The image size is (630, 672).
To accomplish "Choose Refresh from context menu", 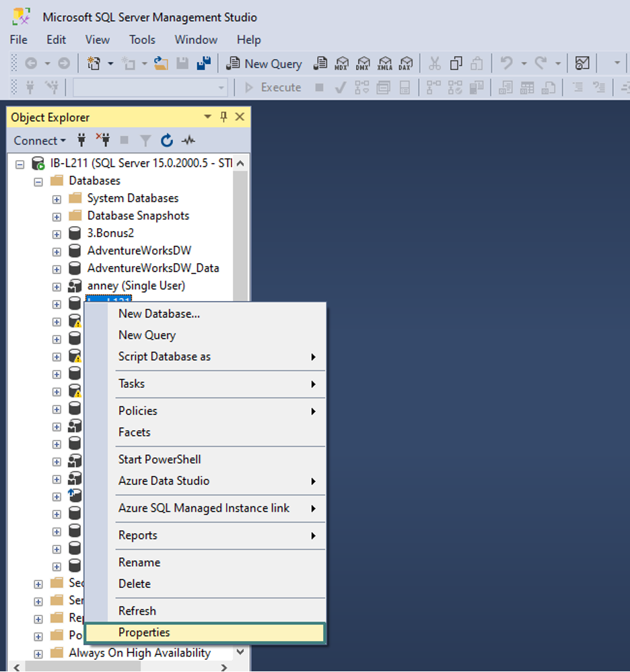I will click(x=205, y=611).
